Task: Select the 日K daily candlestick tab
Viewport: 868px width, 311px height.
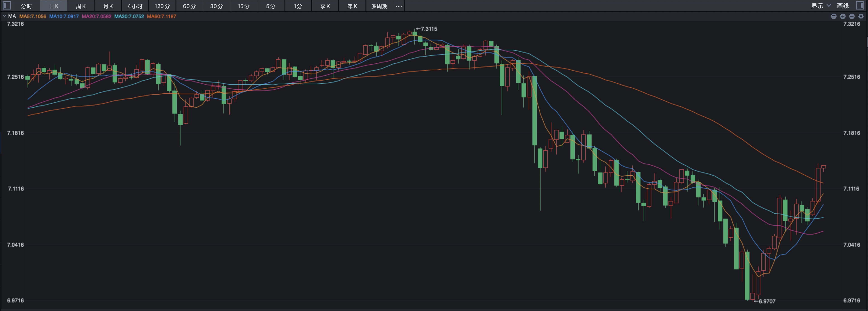Action: tap(54, 6)
